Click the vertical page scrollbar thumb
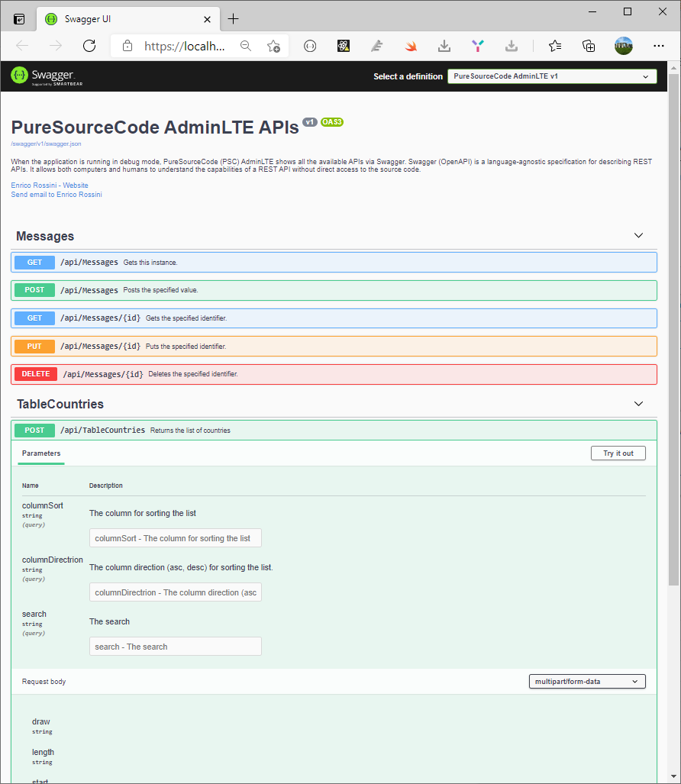 coord(673,330)
